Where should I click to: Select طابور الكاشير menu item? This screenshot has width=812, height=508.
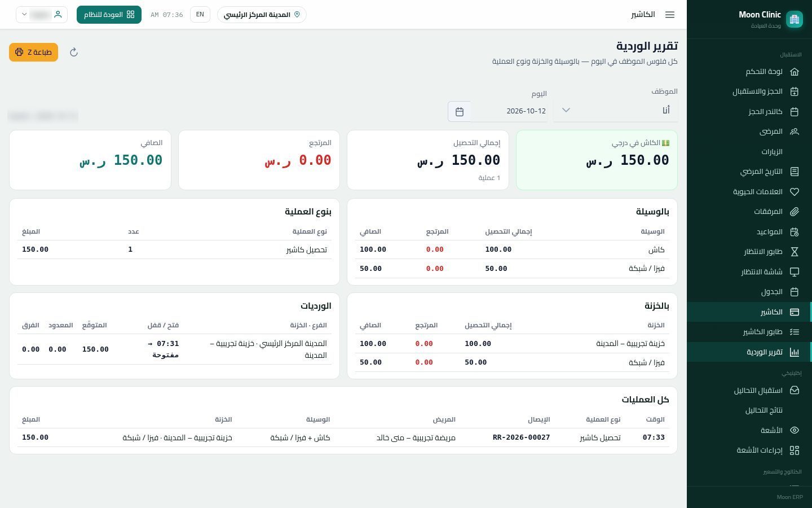click(x=749, y=332)
